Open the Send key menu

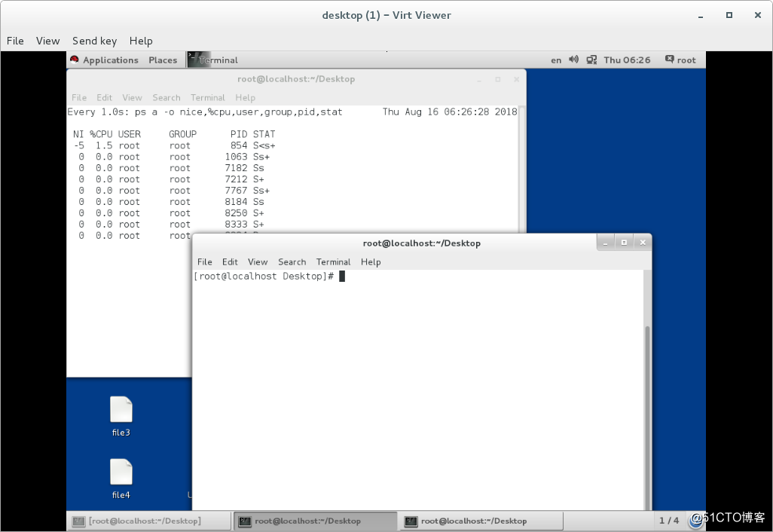coord(95,41)
